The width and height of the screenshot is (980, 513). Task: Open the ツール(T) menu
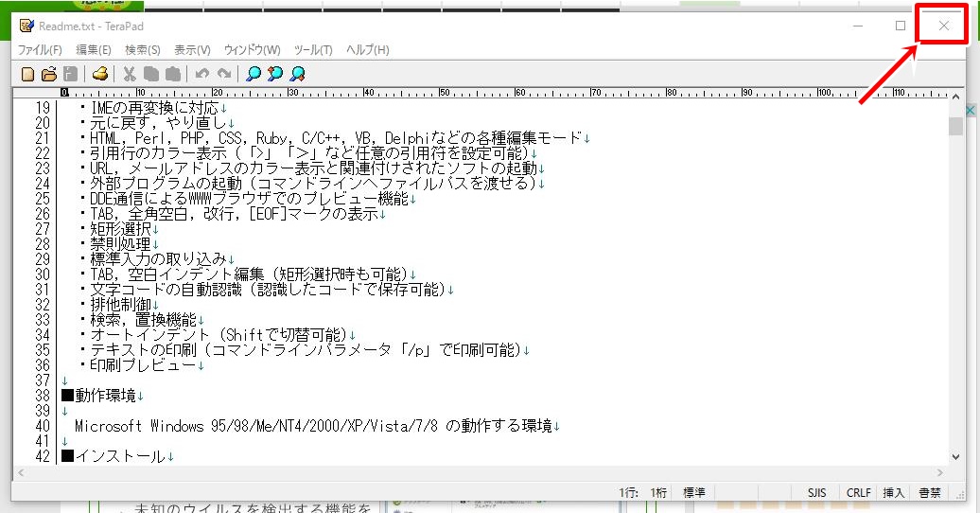pos(313,49)
